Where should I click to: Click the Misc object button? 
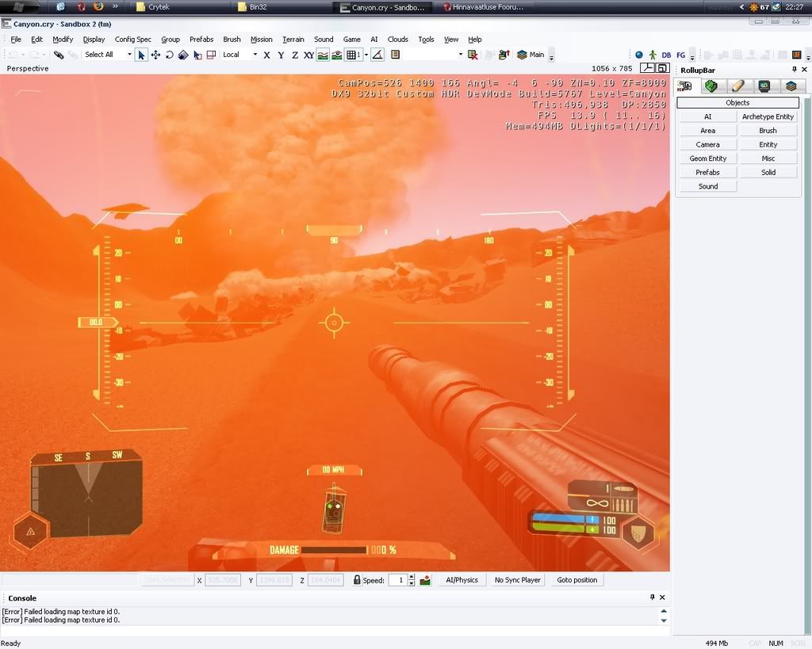[768, 158]
